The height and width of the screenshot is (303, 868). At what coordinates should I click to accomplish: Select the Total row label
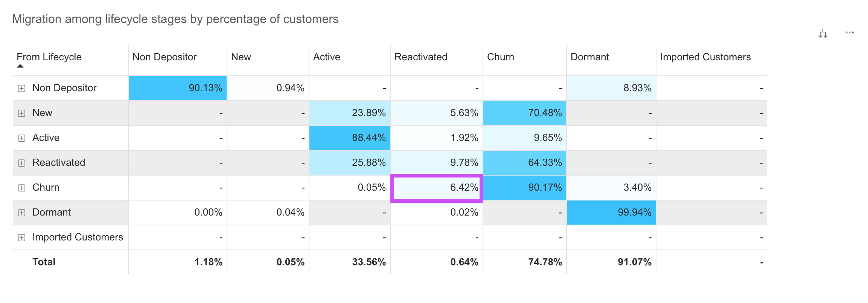coord(44,262)
